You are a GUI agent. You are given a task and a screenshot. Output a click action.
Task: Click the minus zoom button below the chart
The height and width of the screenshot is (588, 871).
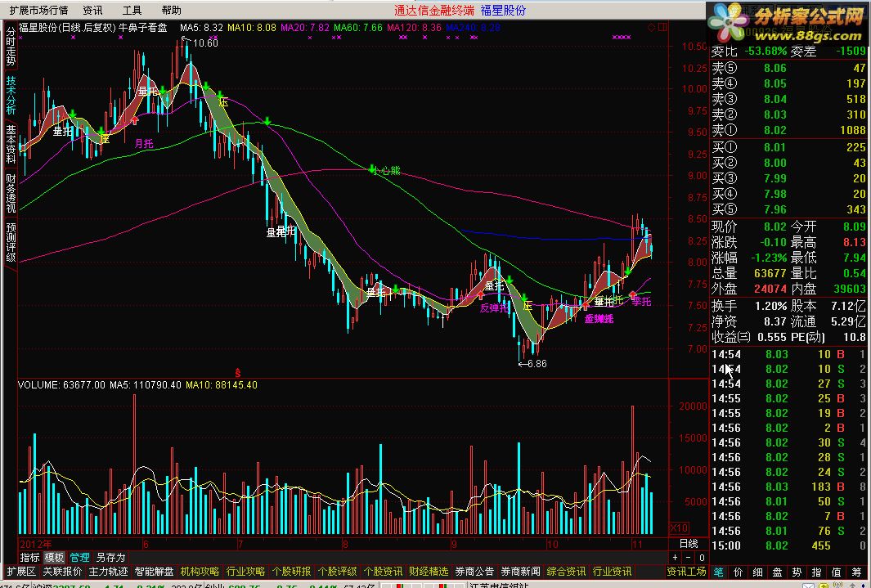tap(689, 558)
